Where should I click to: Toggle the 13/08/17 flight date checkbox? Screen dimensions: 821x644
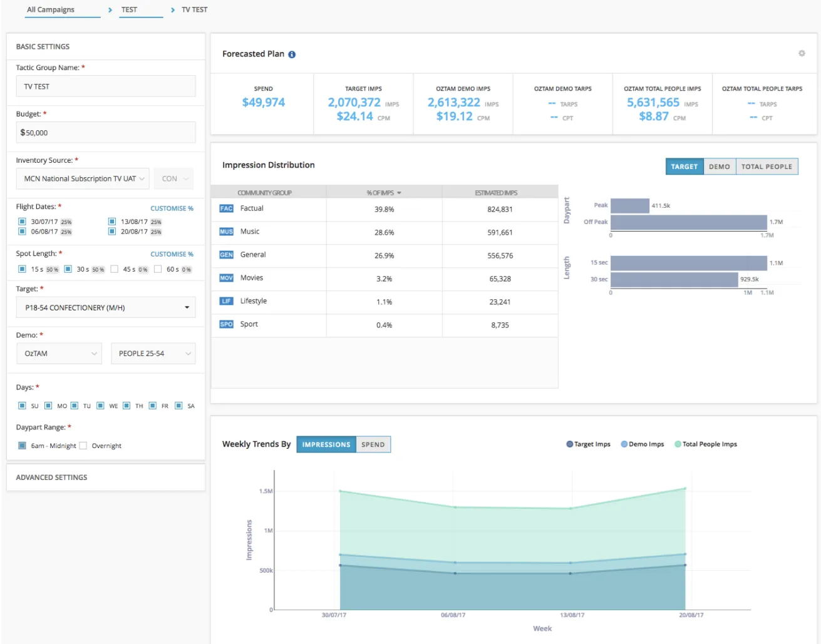[112, 222]
